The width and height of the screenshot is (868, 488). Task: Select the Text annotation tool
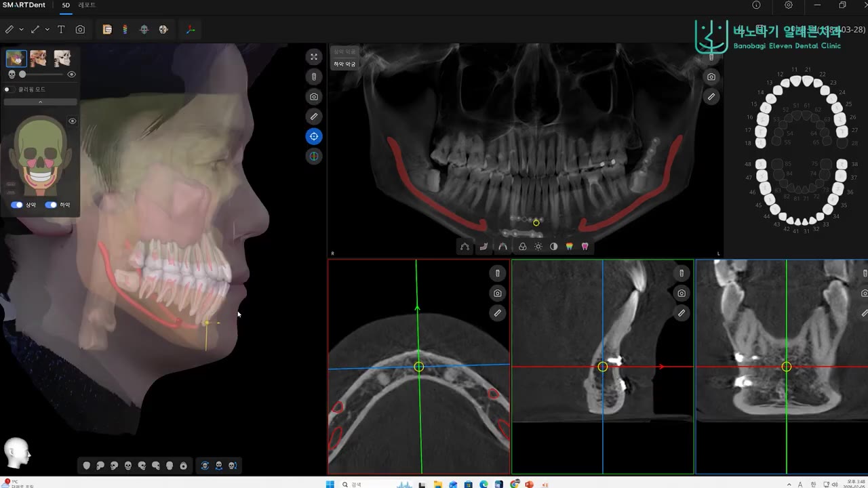[61, 30]
